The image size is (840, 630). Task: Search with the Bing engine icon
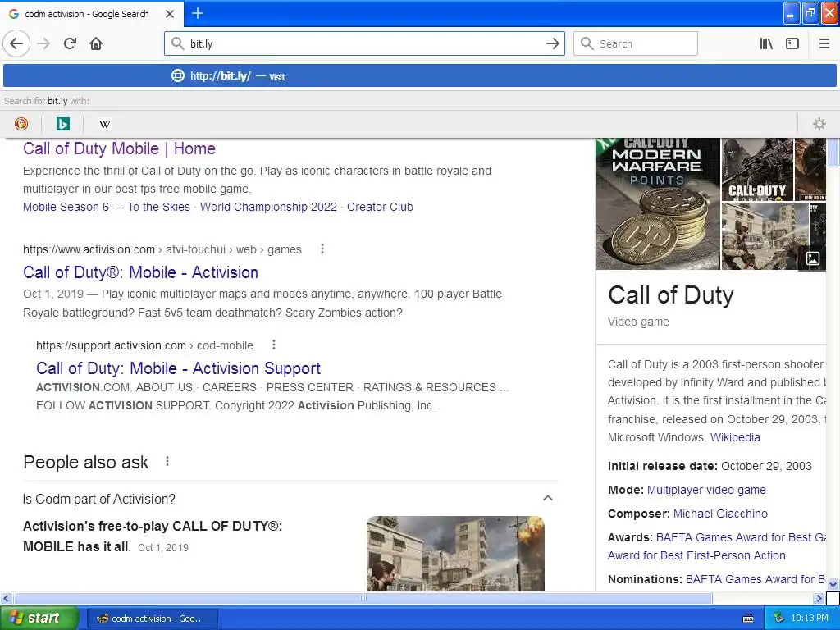point(62,124)
